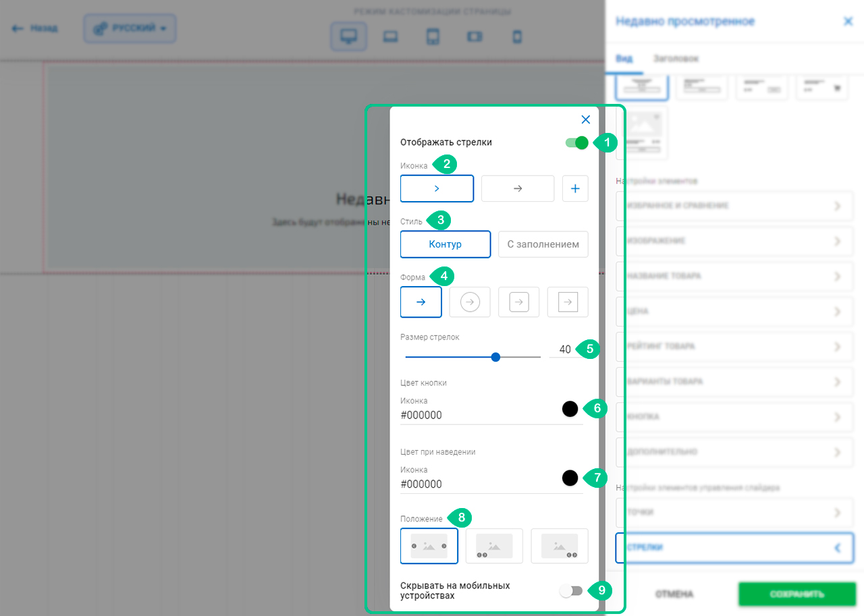Set arrows position at bottom right
The height and width of the screenshot is (616, 864).
[x=560, y=546]
